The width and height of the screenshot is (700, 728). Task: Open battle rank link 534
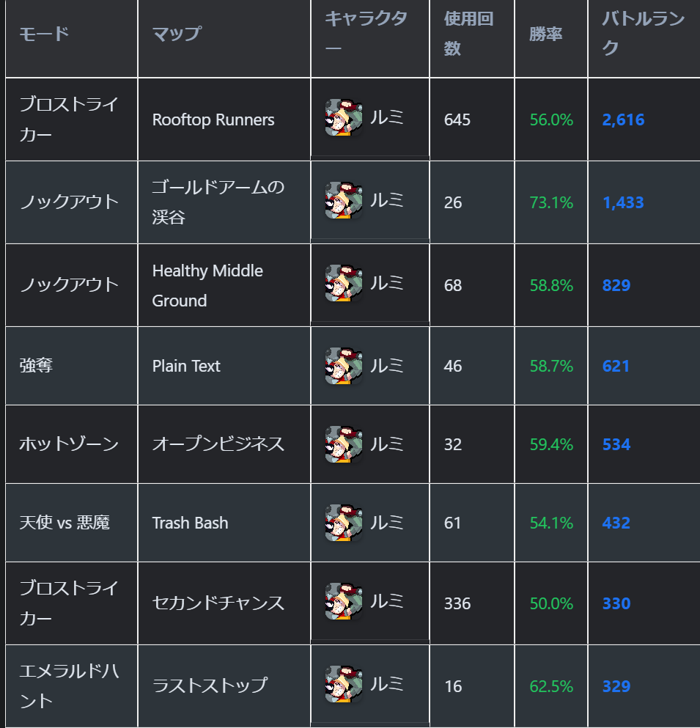coord(616,444)
